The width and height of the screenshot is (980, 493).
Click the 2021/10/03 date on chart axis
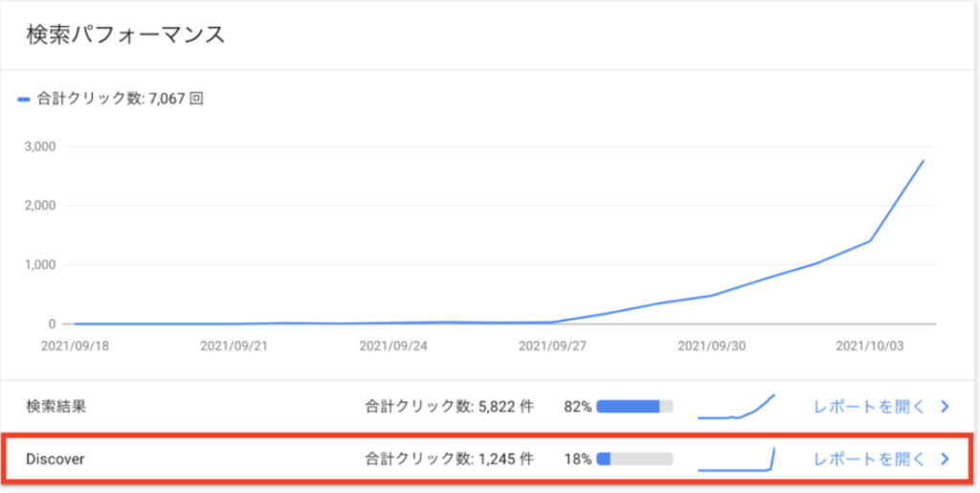870,346
